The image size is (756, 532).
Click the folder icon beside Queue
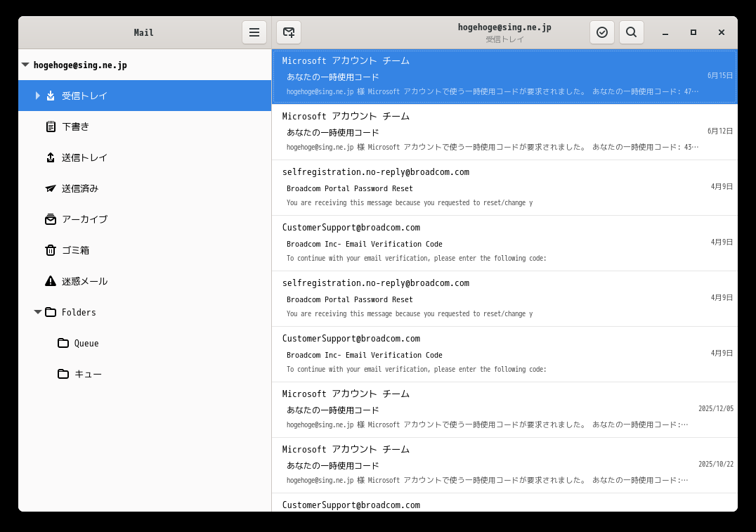pos(63,343)
